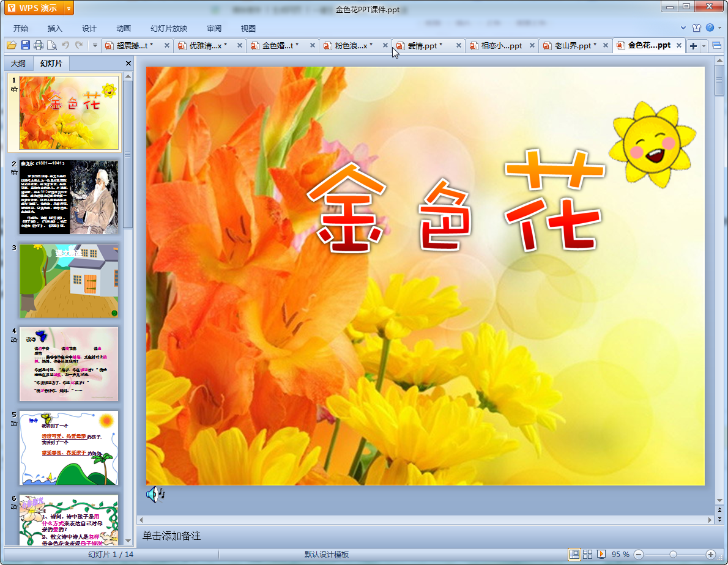The height and width of the screenshot is (565, 728).
Task: Close the 粉色浪 document tab
Action: 385,45
